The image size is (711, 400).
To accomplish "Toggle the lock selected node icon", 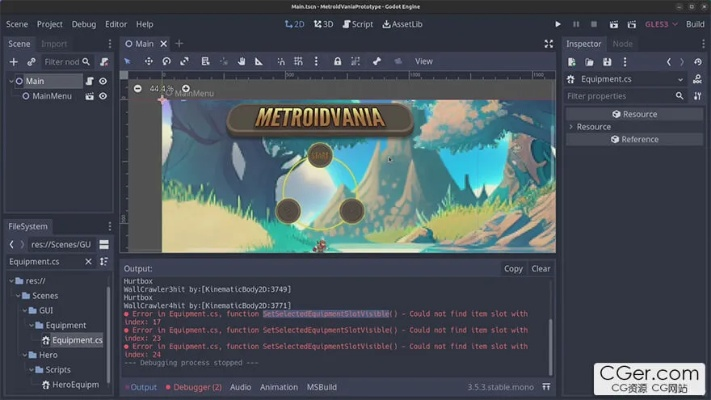I will point(337,61).
